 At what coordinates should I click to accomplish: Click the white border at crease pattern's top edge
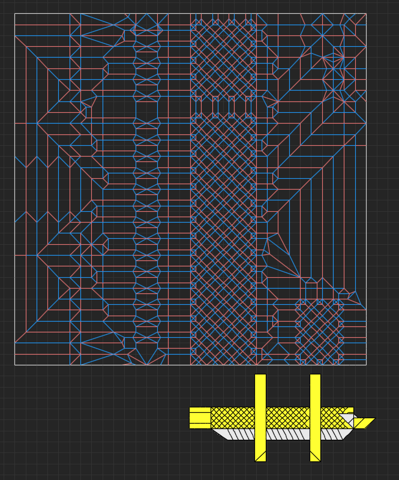click(190, 13)
